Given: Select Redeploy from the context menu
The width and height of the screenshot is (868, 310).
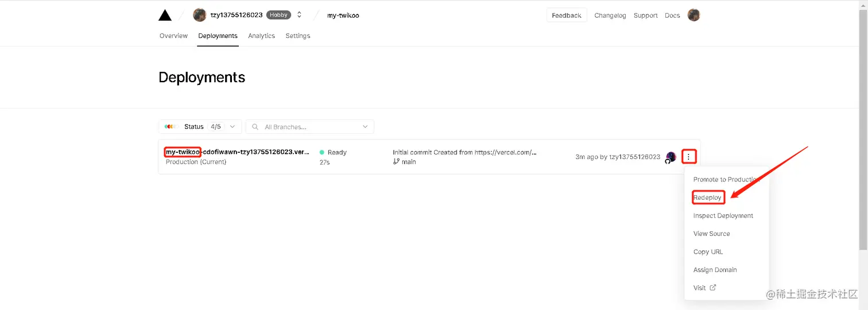Looking at the screenshot, I should click(727, 197).
